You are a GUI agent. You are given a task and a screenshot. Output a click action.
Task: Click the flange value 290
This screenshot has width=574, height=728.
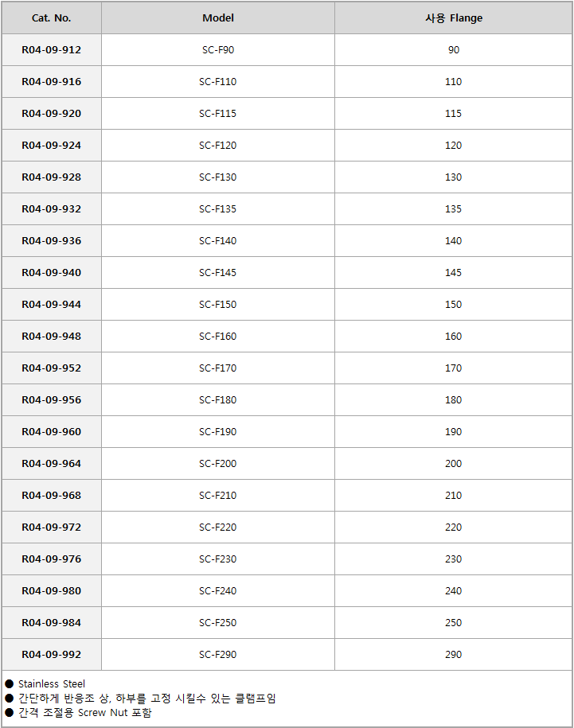click(453, 655)
